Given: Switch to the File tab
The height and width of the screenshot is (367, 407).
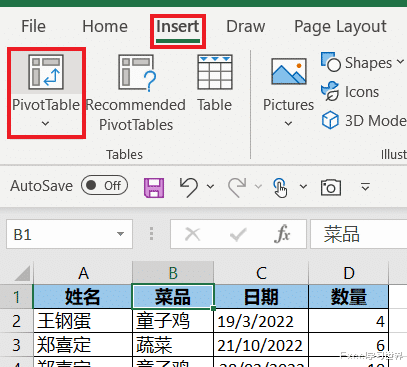Looking at the screenshot, I should click(33, 27).
